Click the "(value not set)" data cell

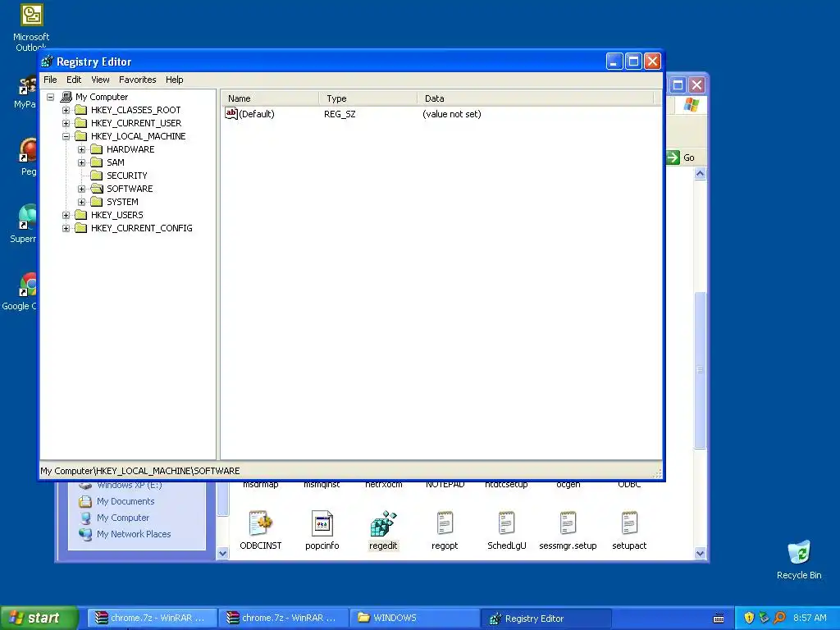(x=452, y=114)
